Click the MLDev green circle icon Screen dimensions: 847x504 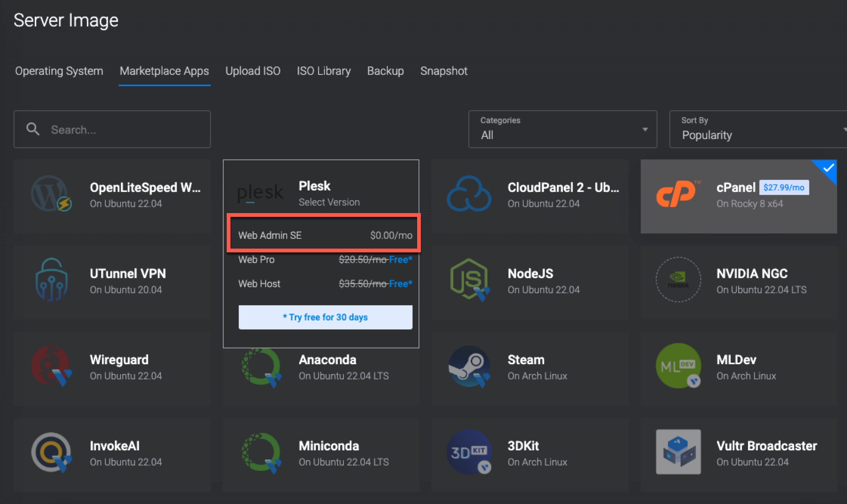point(678,365)
